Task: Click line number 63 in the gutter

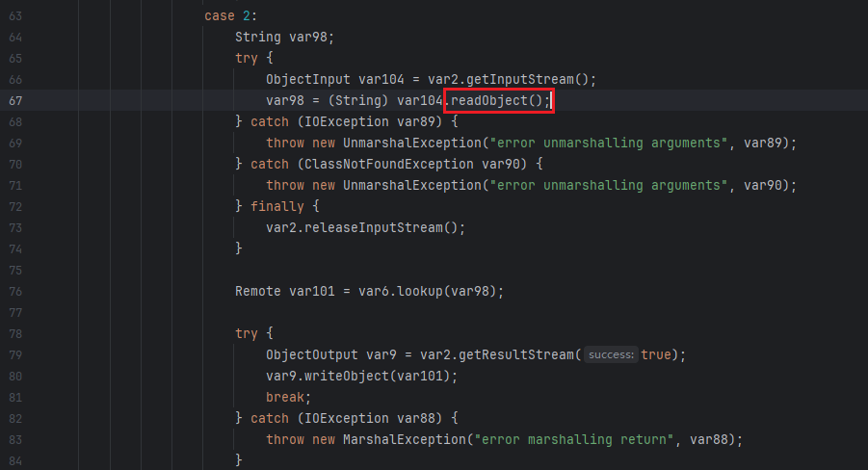Action: click(x=15, y=15)
